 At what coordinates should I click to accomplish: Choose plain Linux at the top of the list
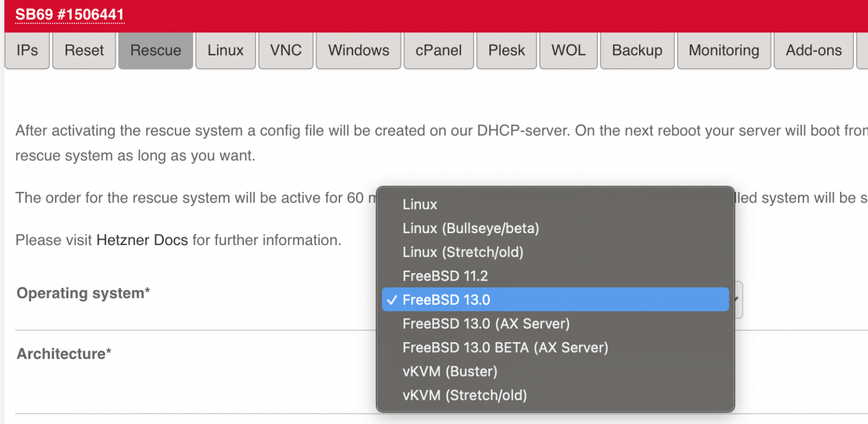tap(419, 204)
